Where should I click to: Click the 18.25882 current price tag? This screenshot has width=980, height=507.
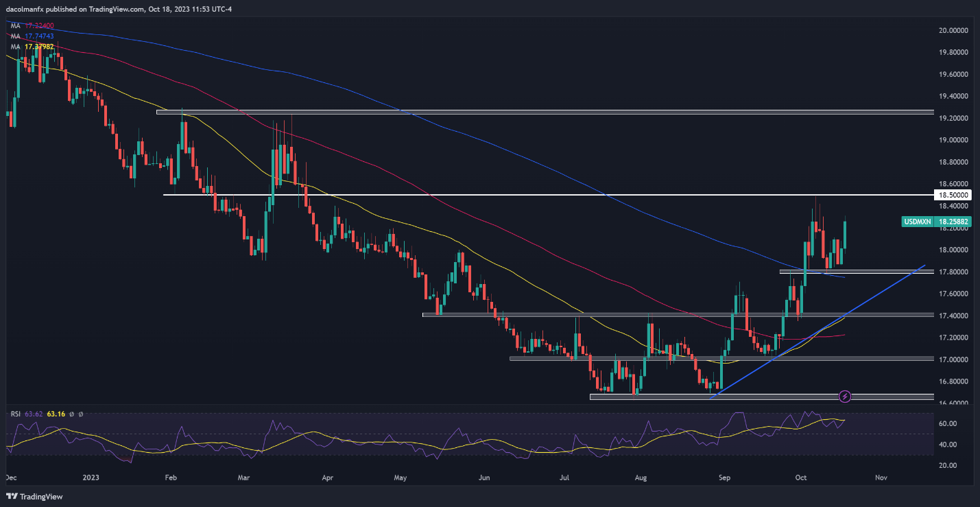(954, 222)
